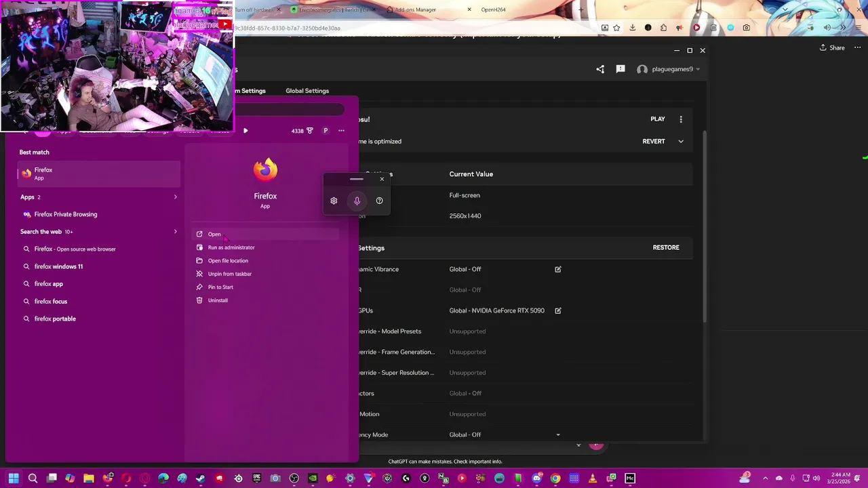This screenshot has width=868, height=488.
Task: Show hidden system tray icons chevron
Action: click(766, 479)
